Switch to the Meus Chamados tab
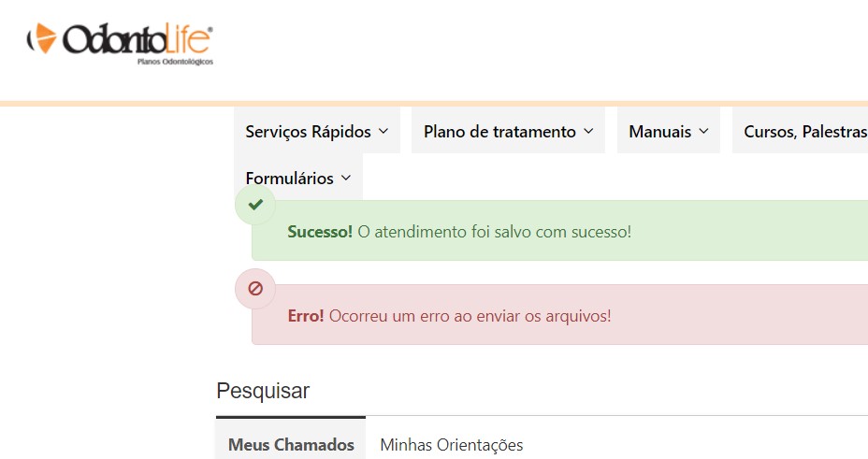 [x=291, y=445]
